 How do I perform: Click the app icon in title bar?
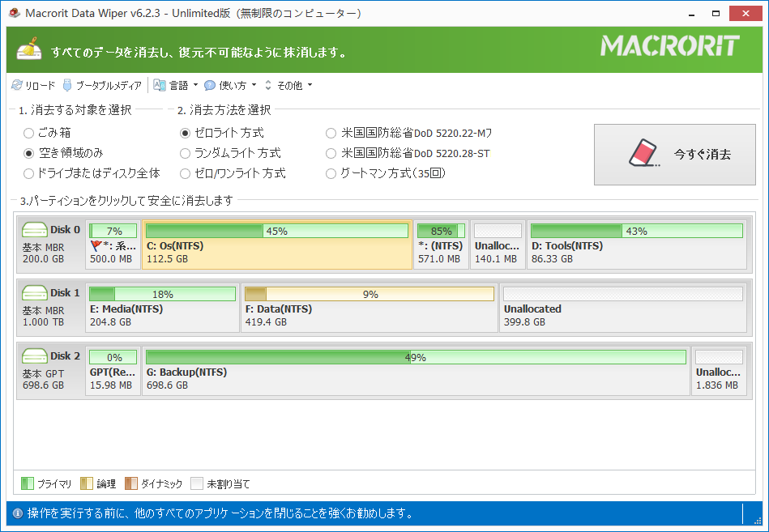click(15, 13)
